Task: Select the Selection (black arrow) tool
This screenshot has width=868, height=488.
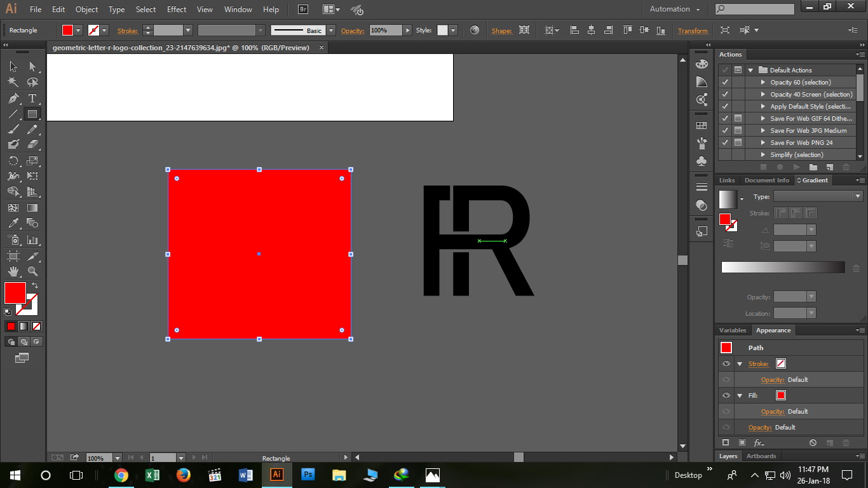Action: pos(13,67)
